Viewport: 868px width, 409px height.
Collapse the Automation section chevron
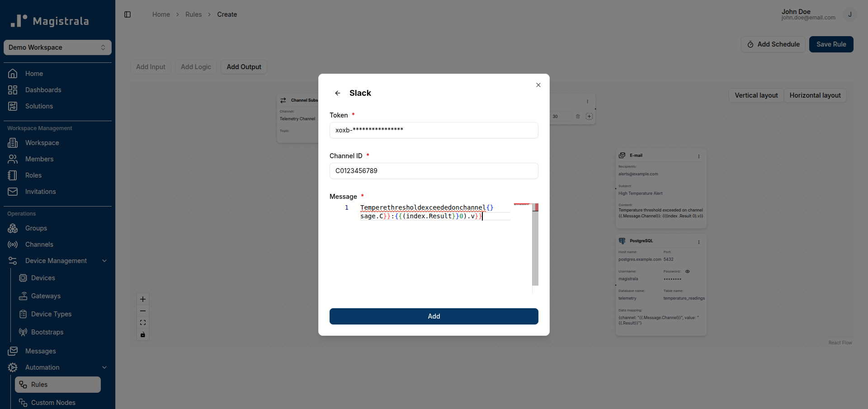104,367
